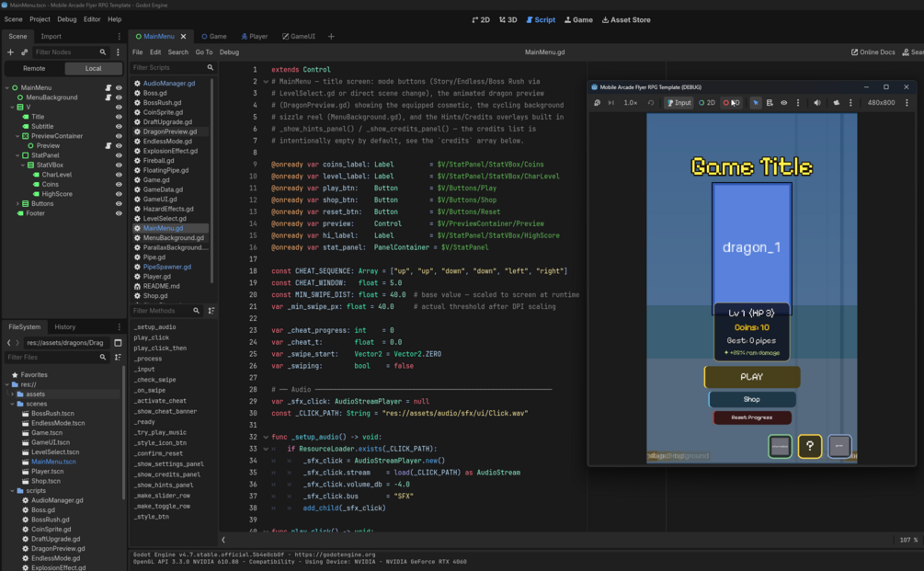Collapse the scripts folder in FileSystem
Viewport: 924px width, 571px height.
(x=12, y=490)
